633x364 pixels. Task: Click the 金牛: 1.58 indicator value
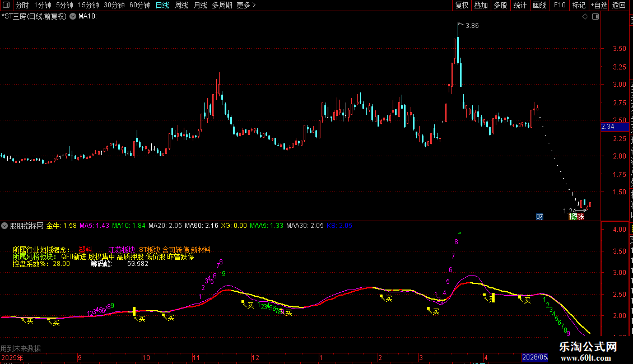(62, 226)
